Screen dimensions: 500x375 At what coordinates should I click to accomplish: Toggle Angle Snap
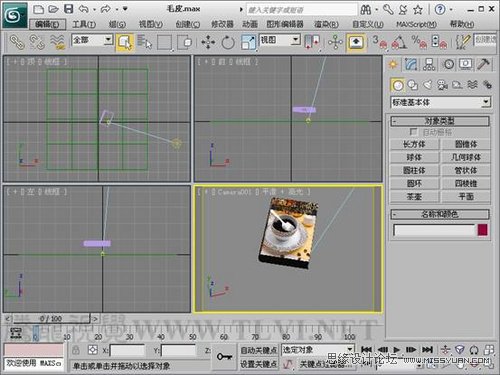pos(399,42)
